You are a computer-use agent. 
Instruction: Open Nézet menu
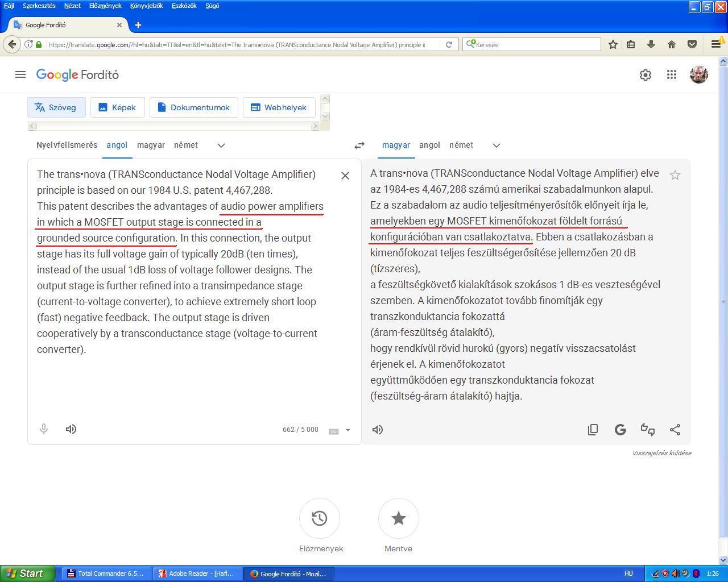pyautogui.click(x=72, y=6)
